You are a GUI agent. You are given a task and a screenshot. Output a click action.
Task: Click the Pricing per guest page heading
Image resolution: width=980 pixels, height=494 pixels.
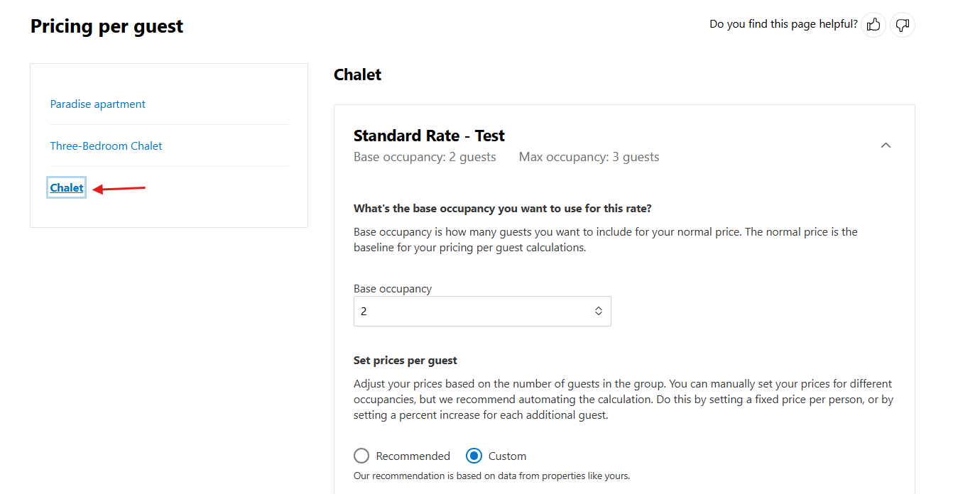tap(107, 26)
